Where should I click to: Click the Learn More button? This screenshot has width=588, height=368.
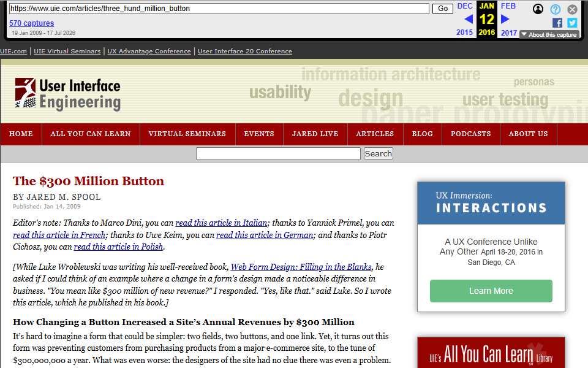[491, 291]
